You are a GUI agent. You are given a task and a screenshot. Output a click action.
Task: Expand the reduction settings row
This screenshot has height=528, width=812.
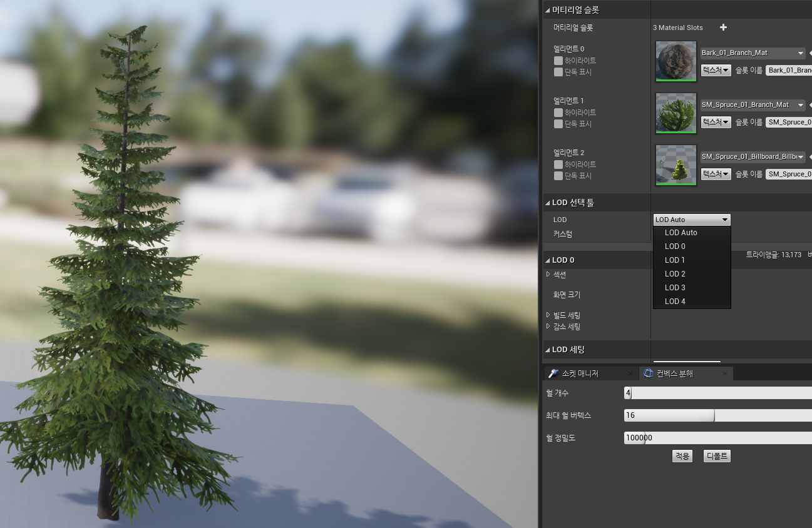tap(548, 326)
